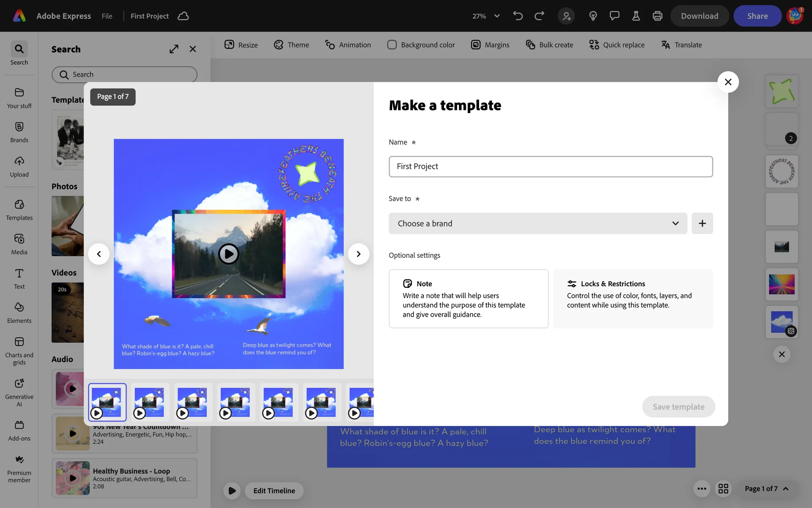Expand the Choose a brand dropdown
The height and width of the screenshot is (508, 812).
pos(538,224)
